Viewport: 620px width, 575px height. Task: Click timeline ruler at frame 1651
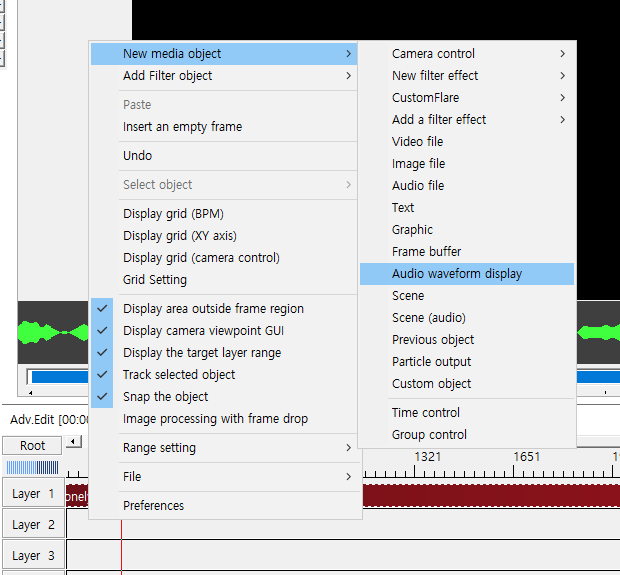point(526,457)
